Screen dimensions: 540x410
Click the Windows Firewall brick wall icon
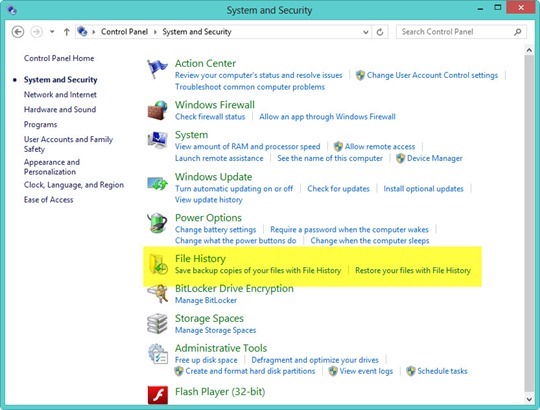tap(157, 110)
